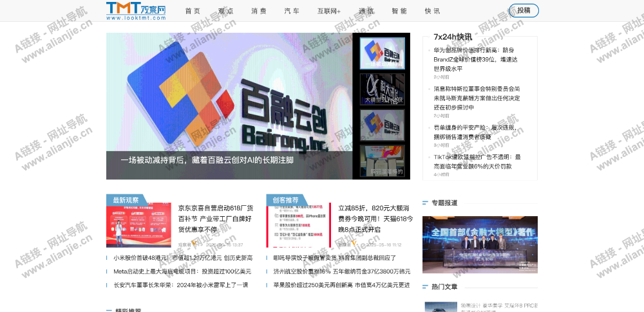Open article 哪吒导演饺子被假冒卖货

coord(335,258)
